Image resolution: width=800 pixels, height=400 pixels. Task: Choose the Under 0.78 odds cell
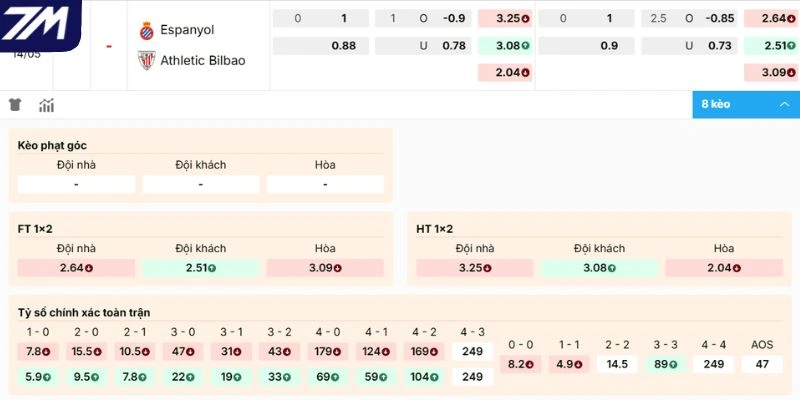423,46
